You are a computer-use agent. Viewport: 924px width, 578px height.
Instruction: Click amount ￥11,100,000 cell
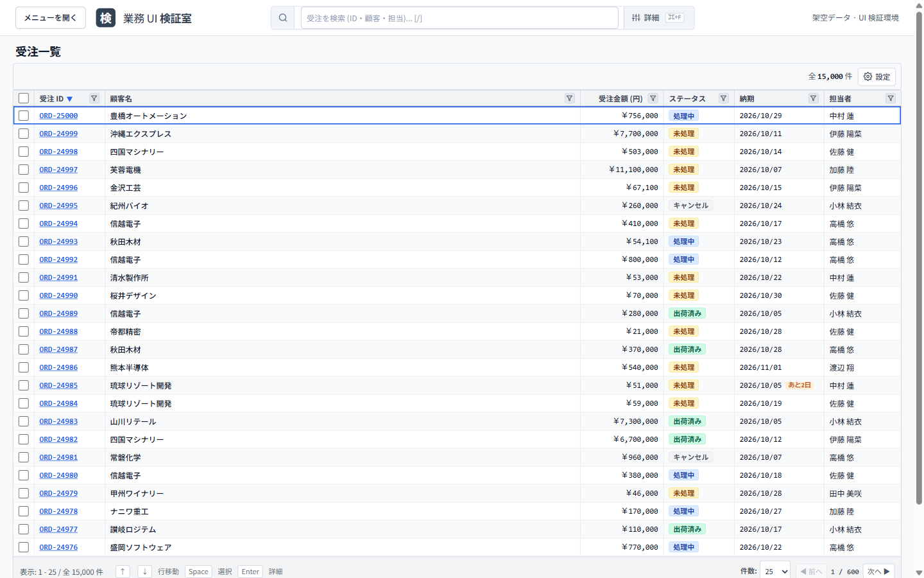(x=622, y=170)
